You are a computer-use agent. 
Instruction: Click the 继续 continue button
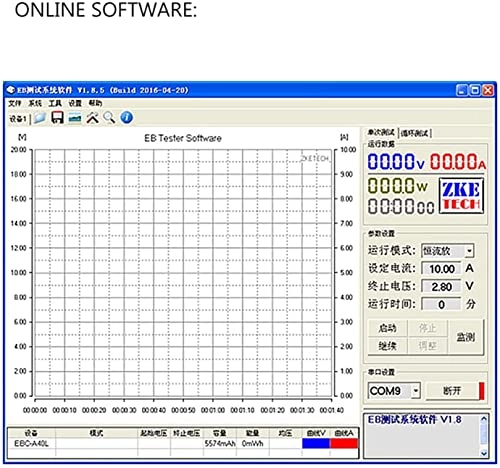(388, 346)
